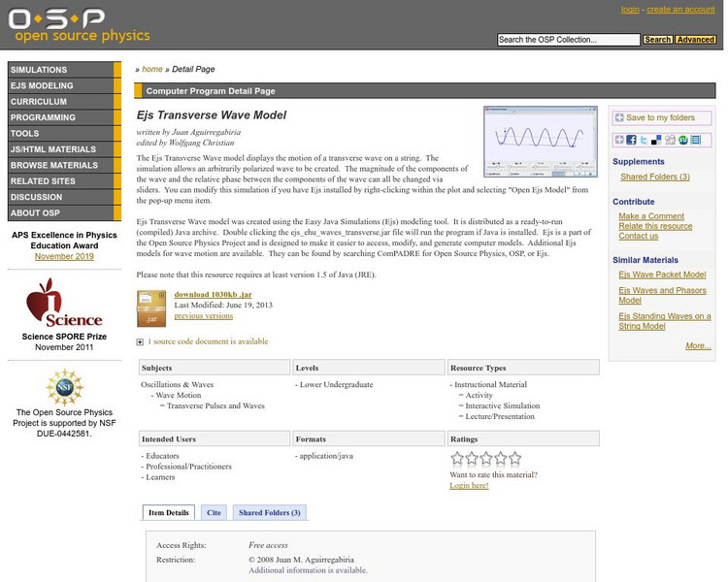Image resolution: width=728 pixels, height=582 pixels.
Task: Open the Curriculum menu
Action: [x=64, y=101]
